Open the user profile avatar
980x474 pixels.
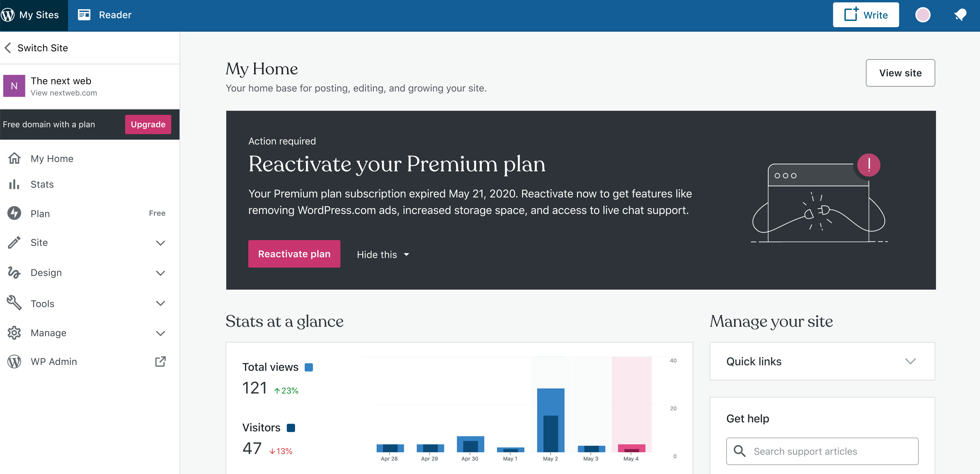pos(923,15)
